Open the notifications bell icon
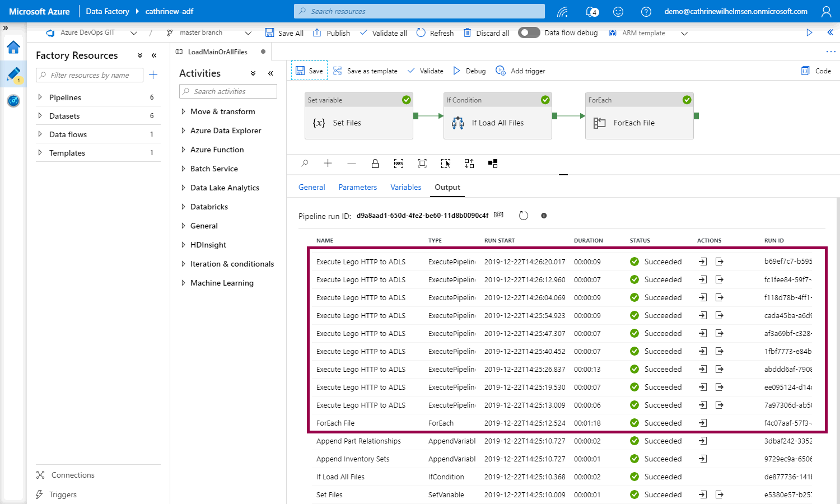Viewport: 840px width, 504px height. [x=591, y=11]
